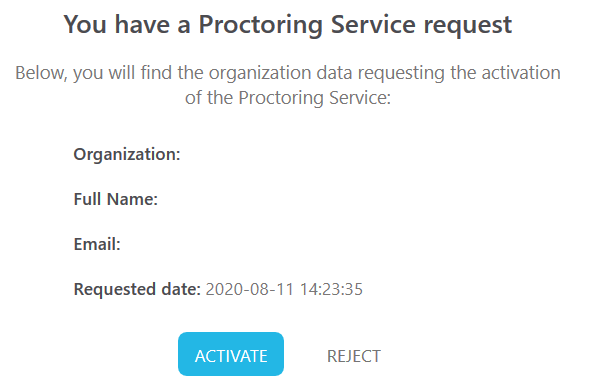Click the word 'request' in the heading
This screenshot has height=380, width=592.
click(x=468, y=26)
